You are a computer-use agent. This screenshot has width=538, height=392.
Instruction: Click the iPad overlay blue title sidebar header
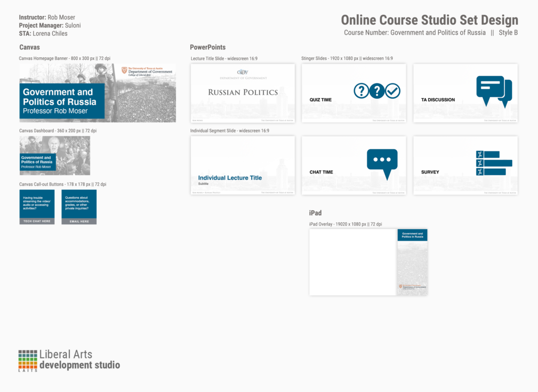[412, 235]
